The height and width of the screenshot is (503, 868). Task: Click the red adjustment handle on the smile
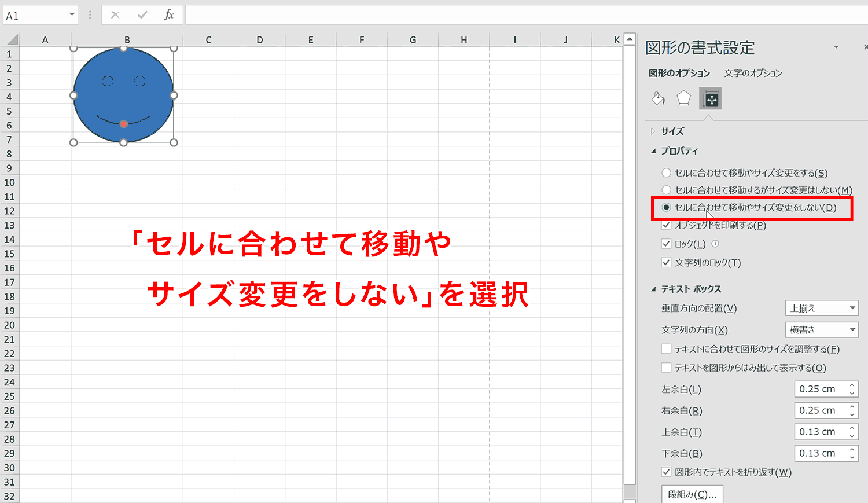point(124,124)
